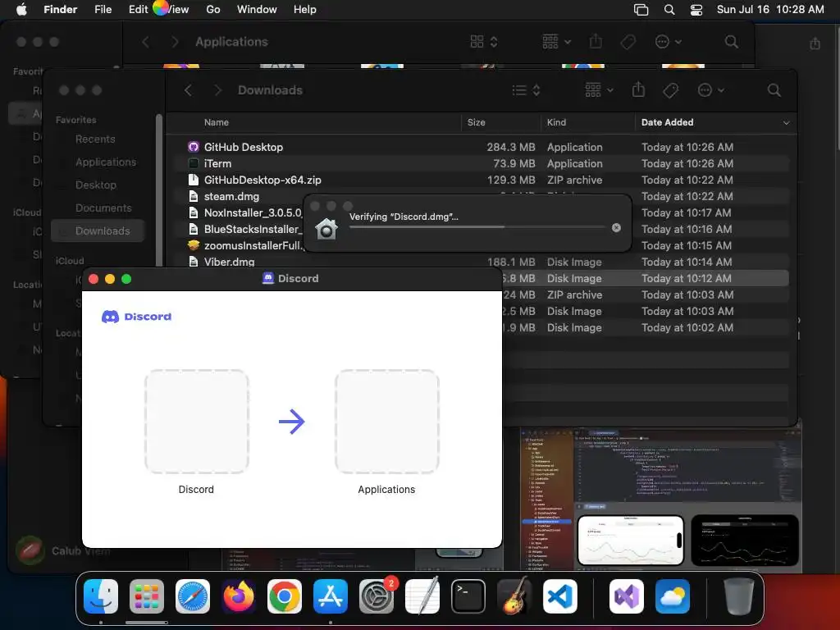The height and width of the screenshot is (630, 840).
Task: Share from the Applications window toolbar
Action: pyautogui.click(x=596, y=41)
